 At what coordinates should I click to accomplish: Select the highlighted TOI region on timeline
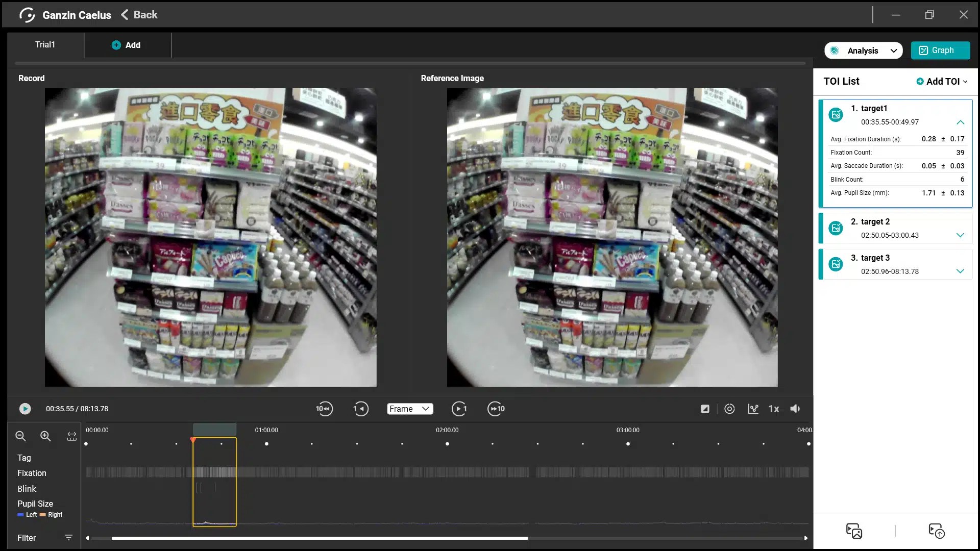(214, 482)
